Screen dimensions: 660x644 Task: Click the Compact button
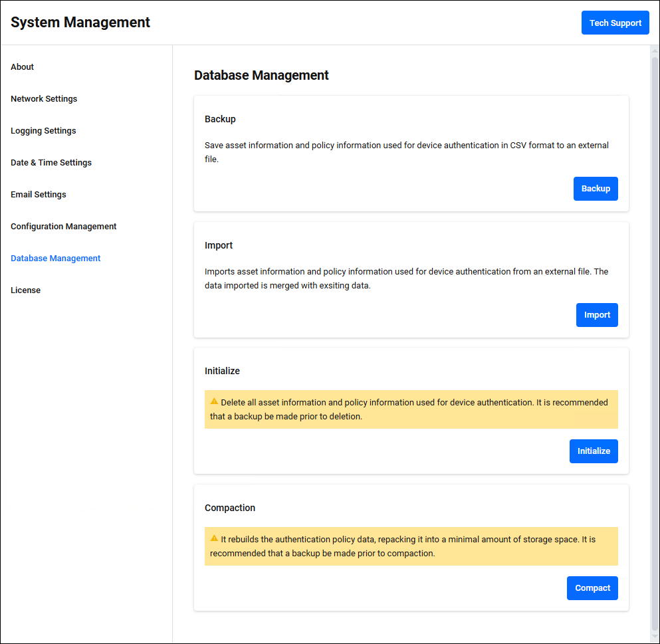coord(592,588)
